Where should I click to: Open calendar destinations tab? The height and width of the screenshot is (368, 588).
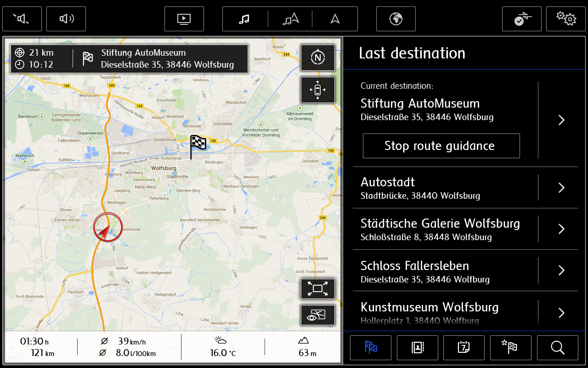(x=464, y=348)
